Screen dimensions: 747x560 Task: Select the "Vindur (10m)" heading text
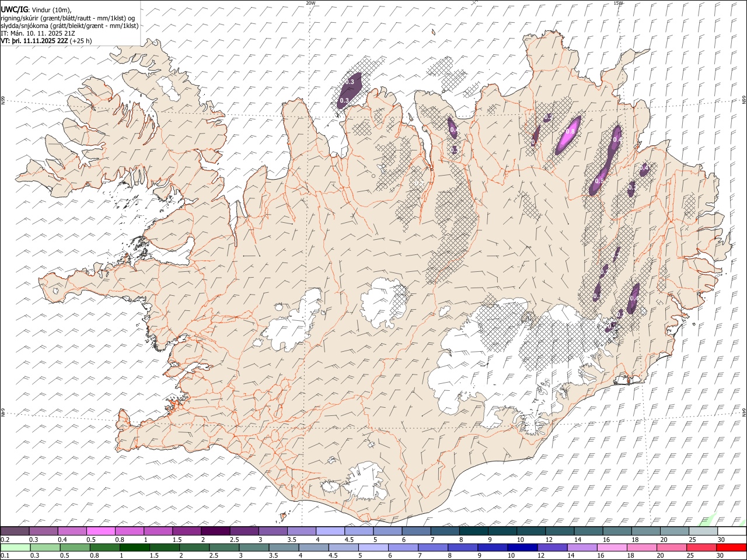[x=53, y=10]
